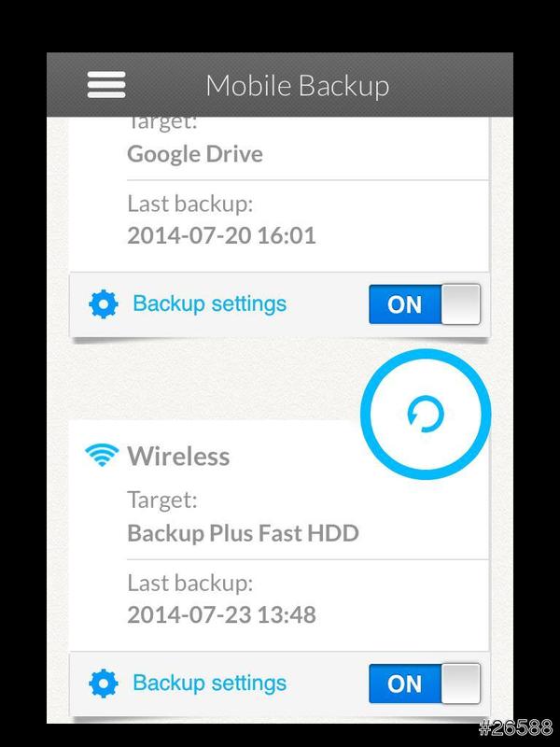The height and width of the screenshot is (747, 560).
Task: Click the Wireless section heading
Action: click(x=178, y=456)
